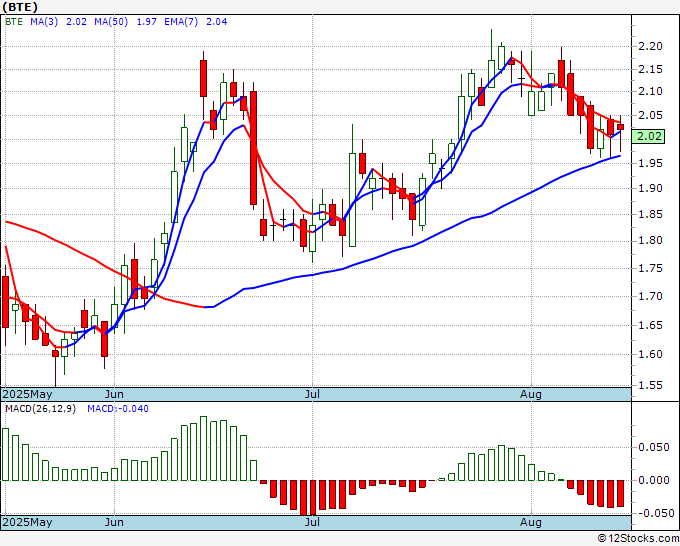Click the 2.10 price axis label
This screenshot has width=680, height=546.
click(650, 91)
